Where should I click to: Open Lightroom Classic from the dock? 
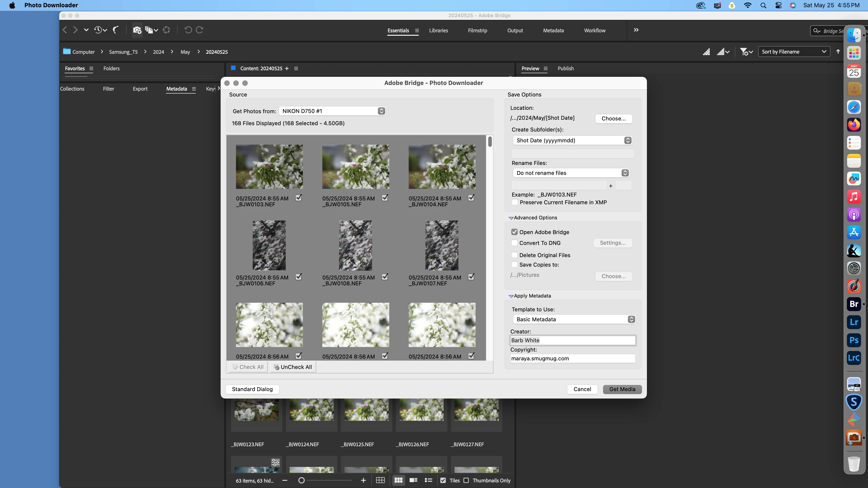pos(854,358)
